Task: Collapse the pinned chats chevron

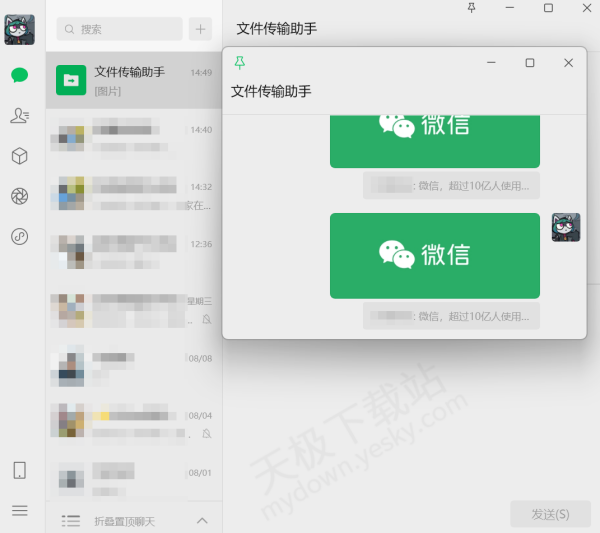Action: 201,520
